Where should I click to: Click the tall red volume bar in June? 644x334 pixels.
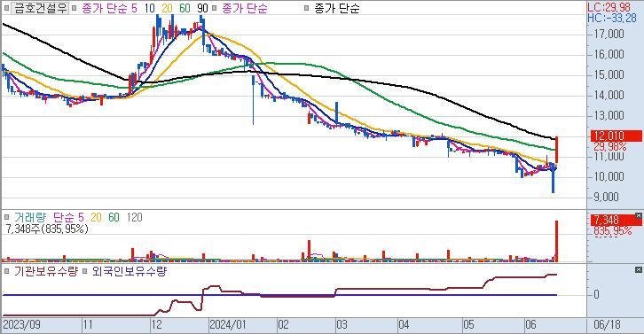pyautogui.click(x=556, y=241)
